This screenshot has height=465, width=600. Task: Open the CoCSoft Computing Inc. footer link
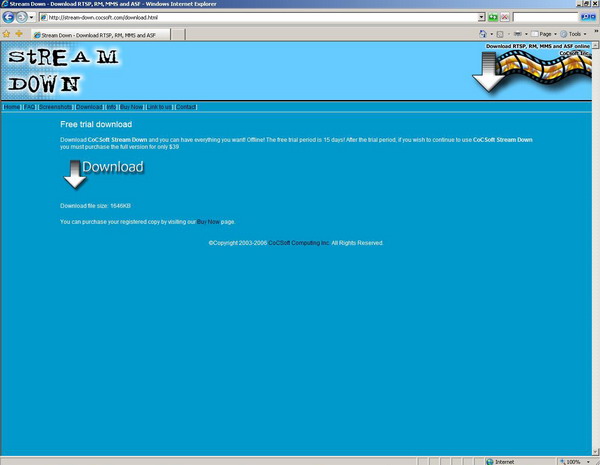(298, 243)
